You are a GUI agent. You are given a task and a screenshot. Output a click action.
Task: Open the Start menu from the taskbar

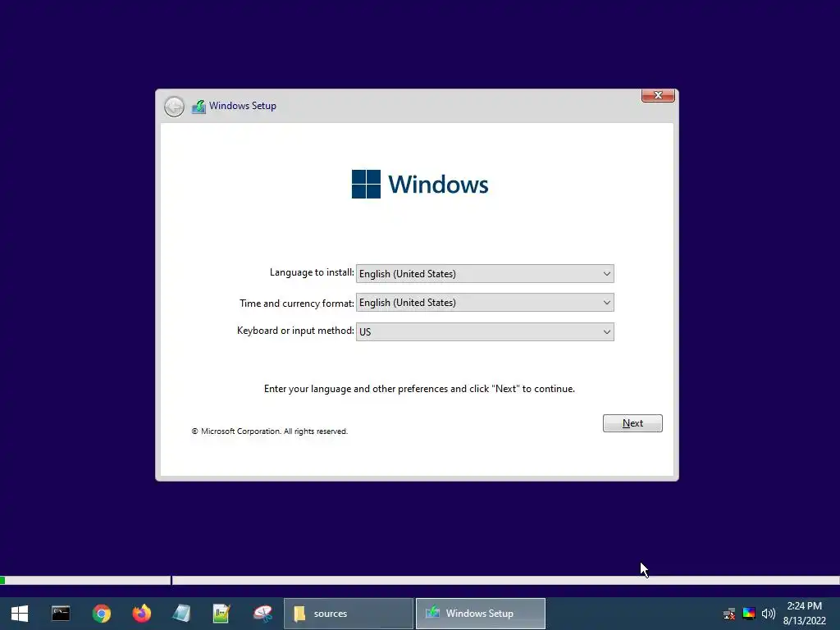click(20, 614)
